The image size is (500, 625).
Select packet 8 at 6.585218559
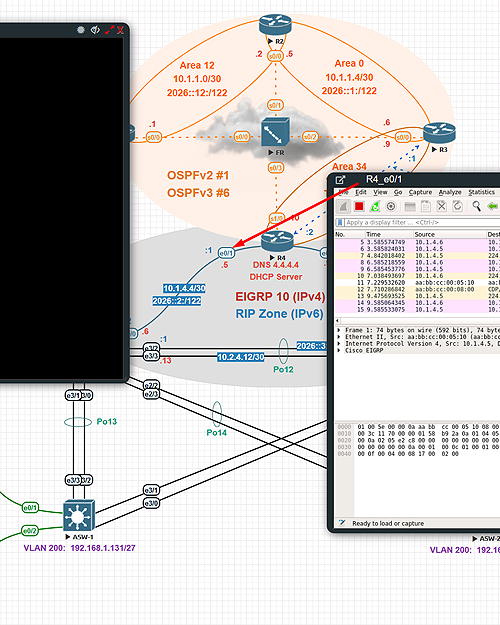[x=417, y=262]
